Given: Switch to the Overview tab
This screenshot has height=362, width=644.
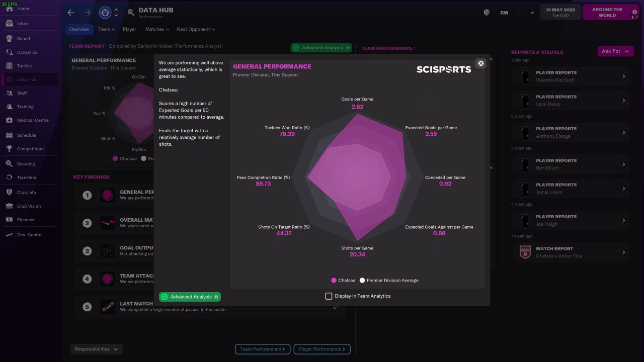Looking at the screenshot, I should [x=79, y=29].
